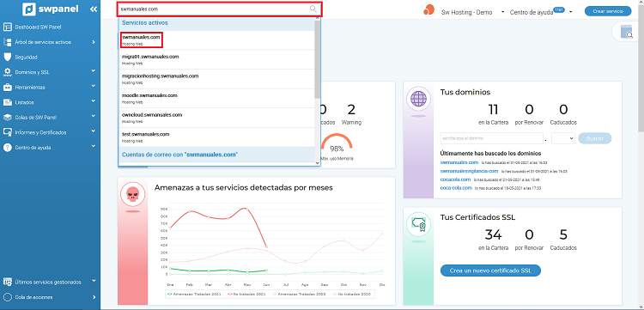Open Sw Hosting - Demo account dropdown

coord(473,12)
